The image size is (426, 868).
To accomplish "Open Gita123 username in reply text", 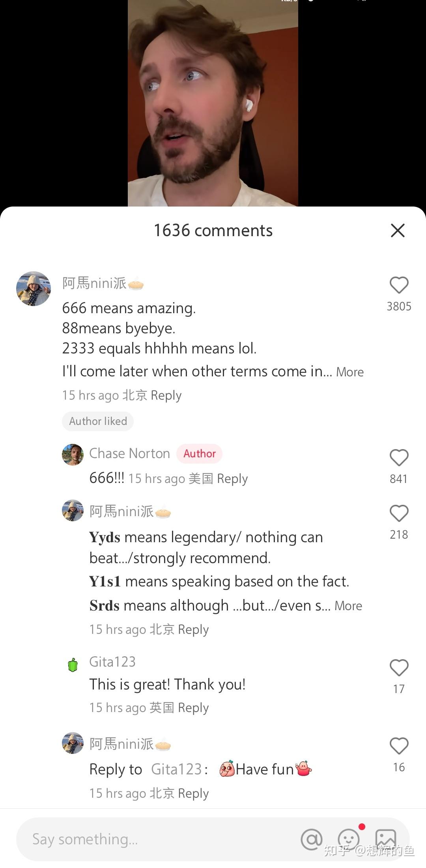I will [177, 769].
